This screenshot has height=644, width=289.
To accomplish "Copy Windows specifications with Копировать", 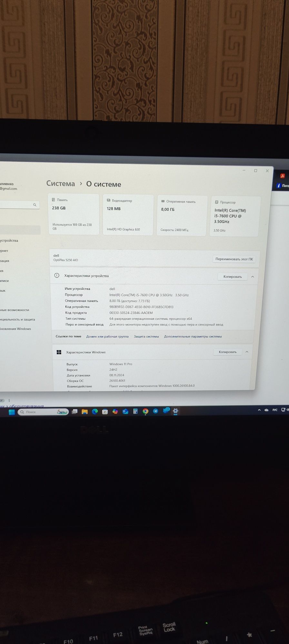I will 227,352.
